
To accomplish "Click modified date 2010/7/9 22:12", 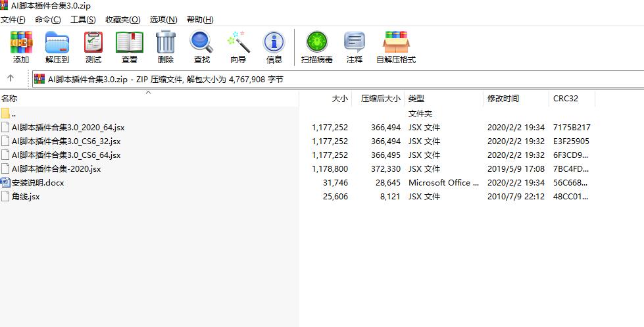I will pos(516,197).
